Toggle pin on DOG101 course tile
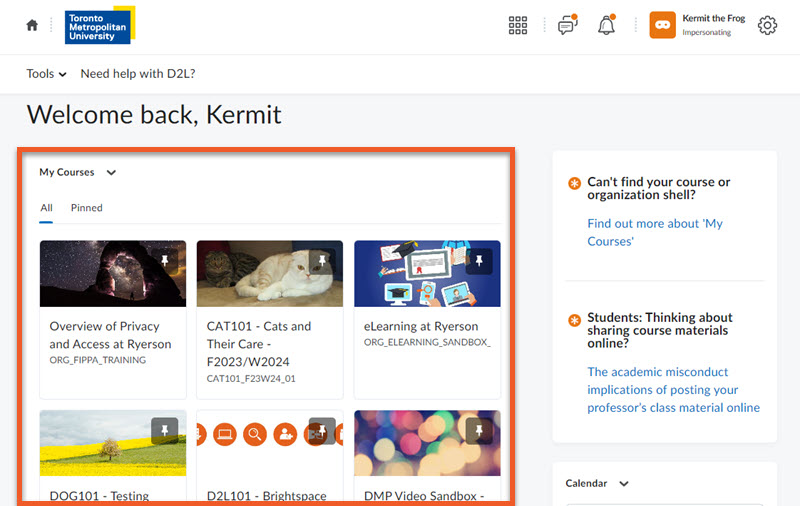This screenshot has width=800, height=506. point(165,431)
